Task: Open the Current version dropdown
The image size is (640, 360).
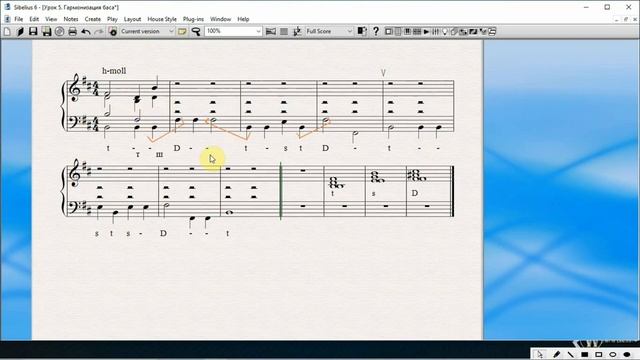Action: point(147,31)
